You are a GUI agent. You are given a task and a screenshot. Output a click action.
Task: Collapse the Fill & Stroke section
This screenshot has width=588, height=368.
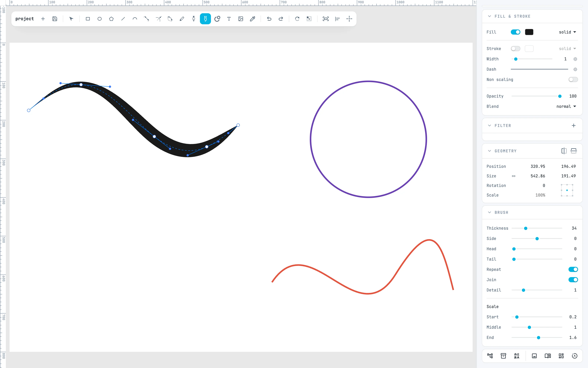click(x=489, y=16)
